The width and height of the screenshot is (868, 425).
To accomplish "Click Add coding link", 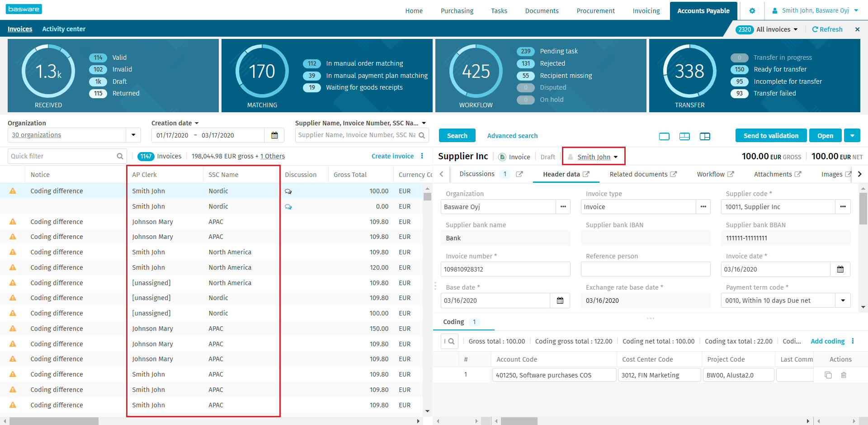I will [x=827, y=341].
